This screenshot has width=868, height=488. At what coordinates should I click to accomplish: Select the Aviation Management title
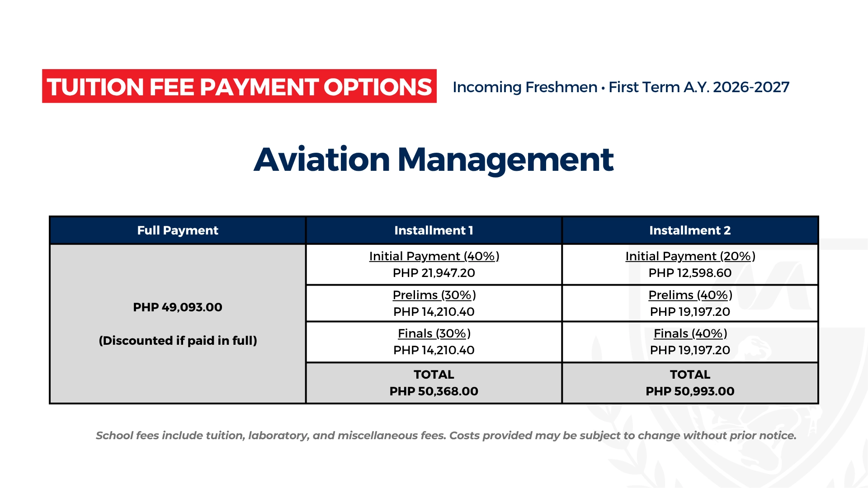434,160
